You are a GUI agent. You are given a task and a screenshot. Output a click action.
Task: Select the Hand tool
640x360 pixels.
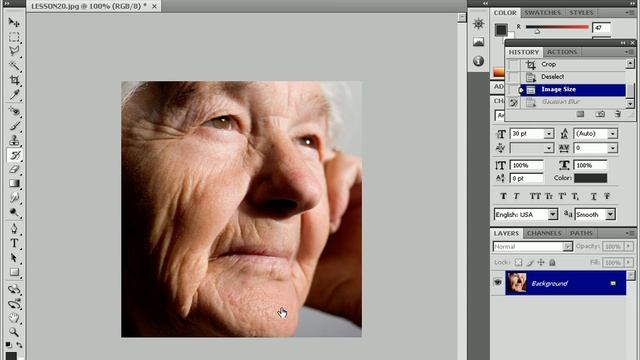click(x=14, y=318)
